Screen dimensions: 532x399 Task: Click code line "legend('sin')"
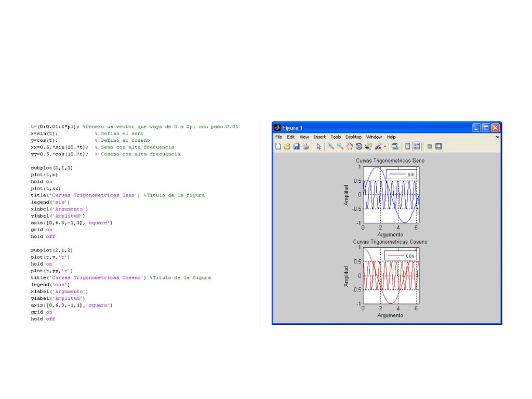point(50,202)
